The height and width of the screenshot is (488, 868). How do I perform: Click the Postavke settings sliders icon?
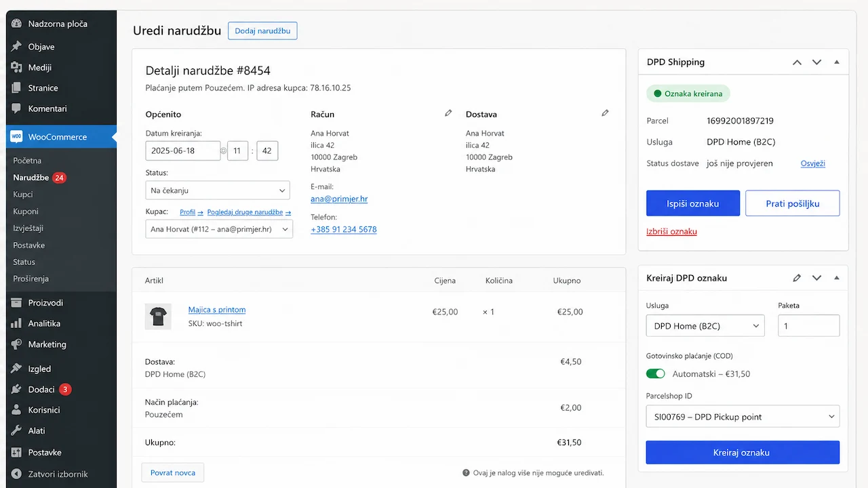(17, 452)
